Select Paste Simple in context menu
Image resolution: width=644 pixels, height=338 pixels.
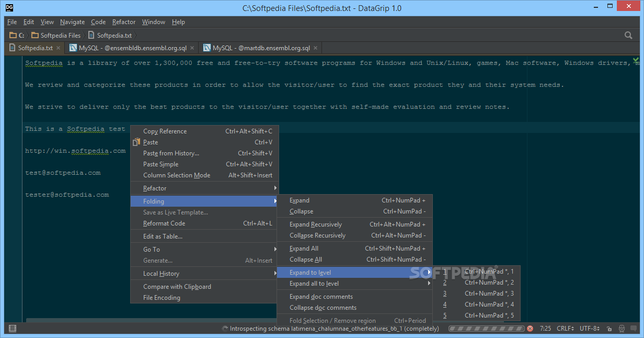coord(204,164)
